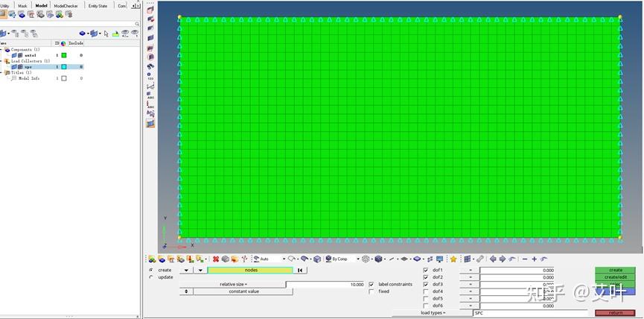
Task: Click the Include column header
Action: 76,43
